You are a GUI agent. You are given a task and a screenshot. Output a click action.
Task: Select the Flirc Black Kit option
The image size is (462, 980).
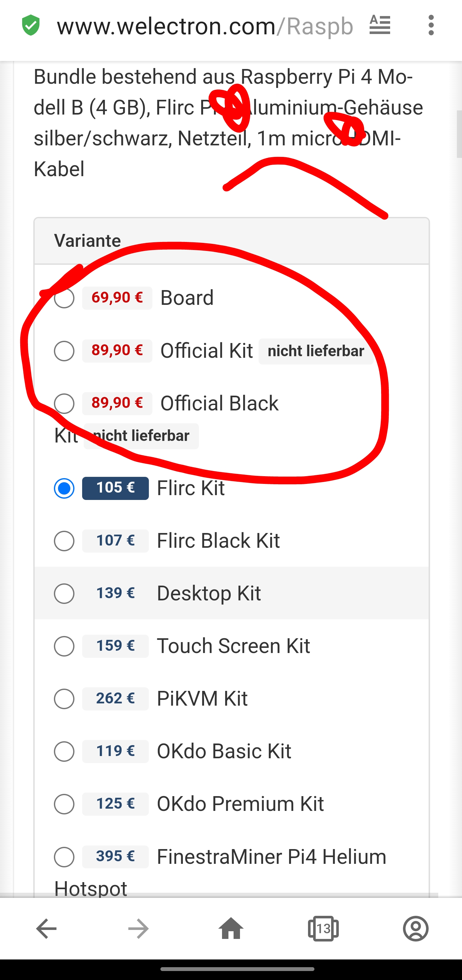(x=64, y=541)
